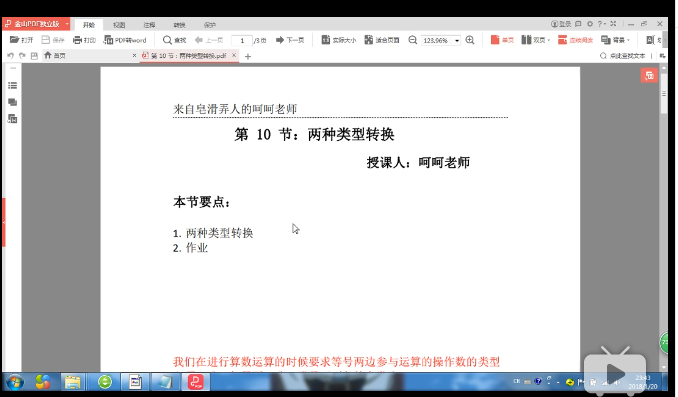The height and width of the screenshot is (397, 678).
Task: Click the find-text search field
Action: click(x=623, y=56)
